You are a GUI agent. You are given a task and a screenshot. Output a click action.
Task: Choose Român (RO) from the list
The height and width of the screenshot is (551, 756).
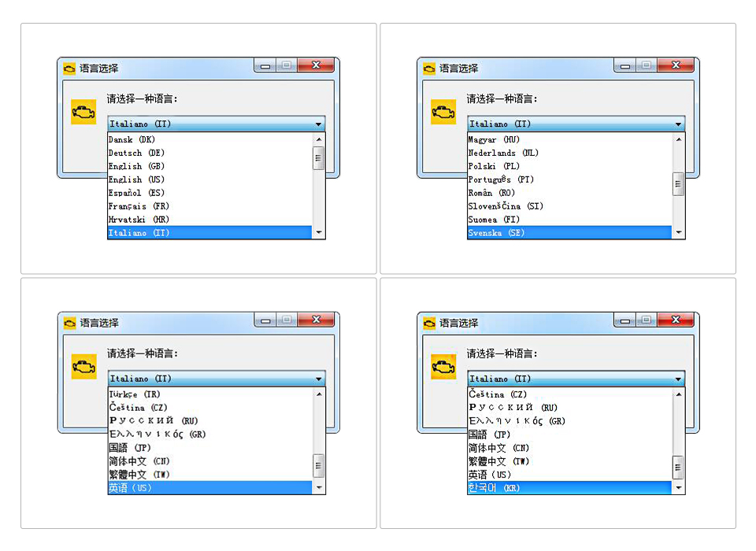569,193
